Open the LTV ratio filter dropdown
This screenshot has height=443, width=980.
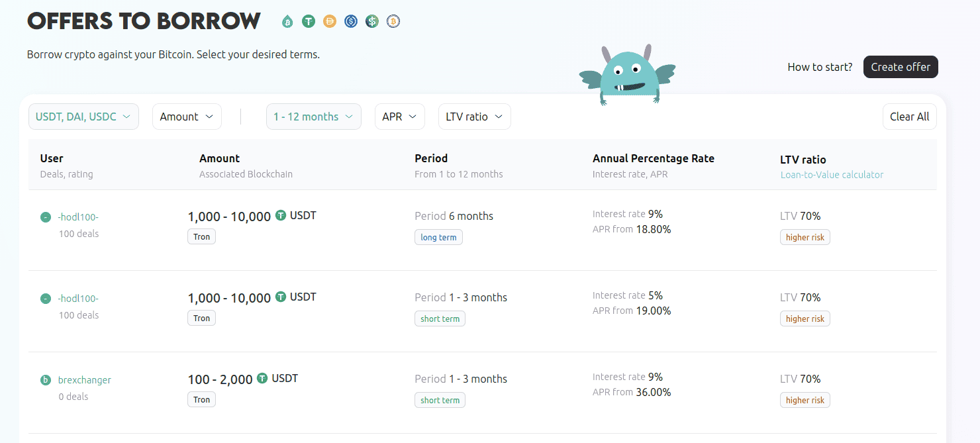pyautogui.click(x=474, y=117)
